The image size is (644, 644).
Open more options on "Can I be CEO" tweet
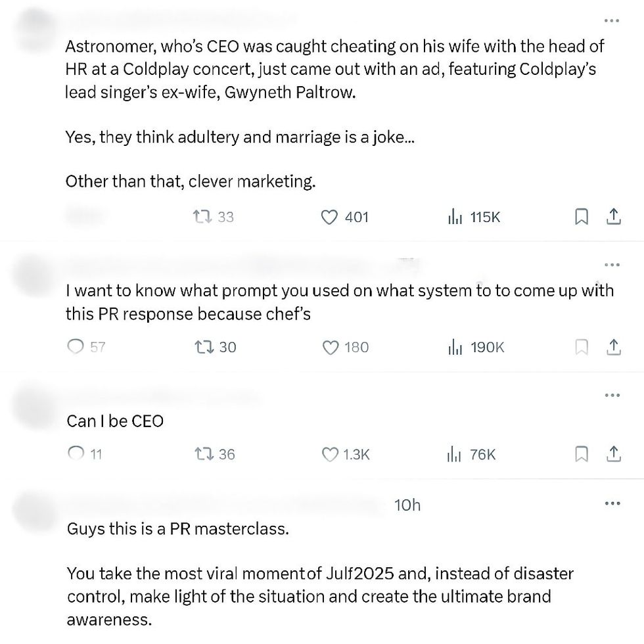[612, 396]
